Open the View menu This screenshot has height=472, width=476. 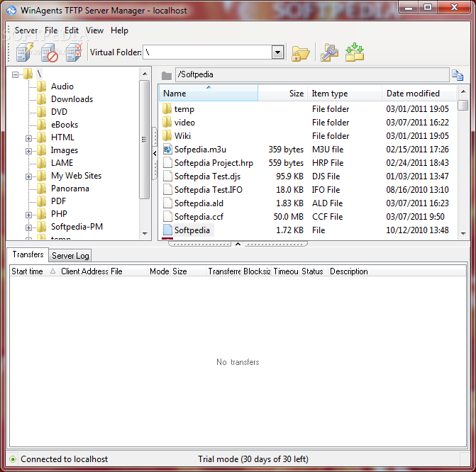[94, 30]
